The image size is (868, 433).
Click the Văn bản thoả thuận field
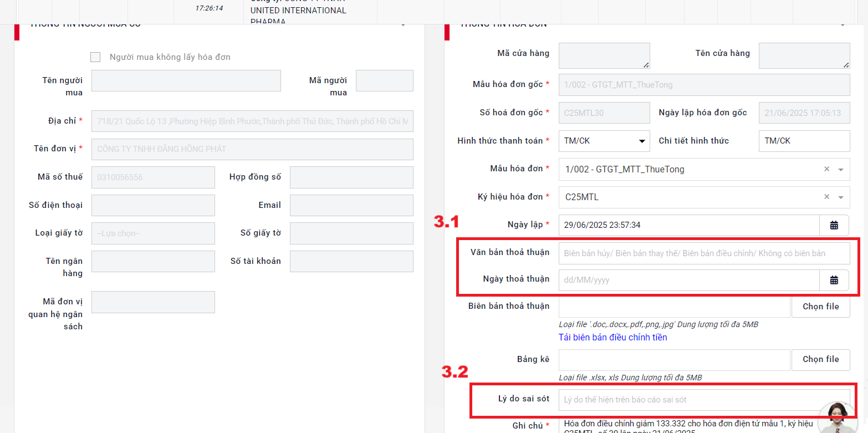pos(703,253)
